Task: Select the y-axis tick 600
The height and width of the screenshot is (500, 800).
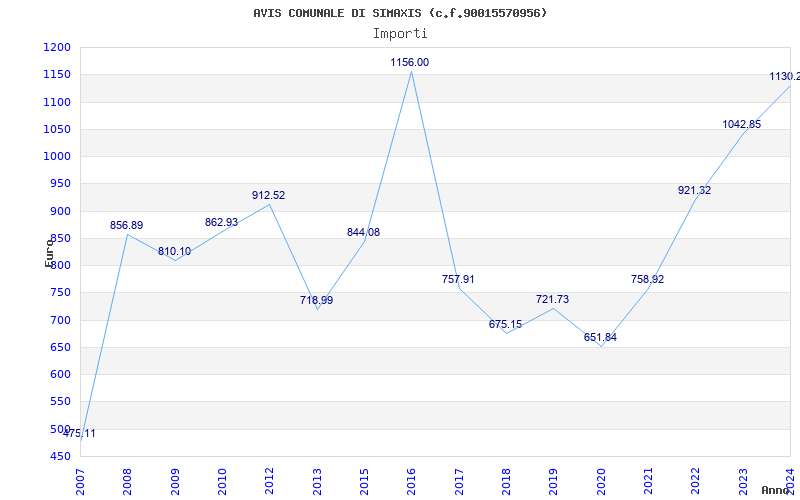Action: 60,374
